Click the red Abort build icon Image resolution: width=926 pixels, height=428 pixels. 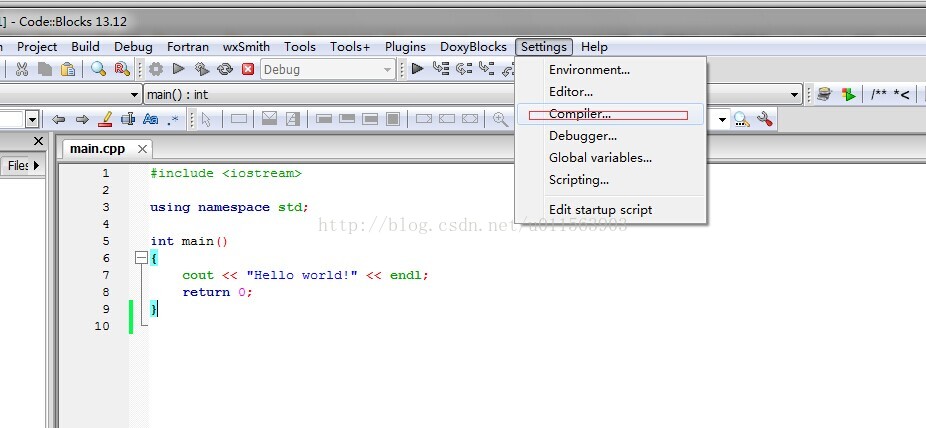[x=248, y=69]
